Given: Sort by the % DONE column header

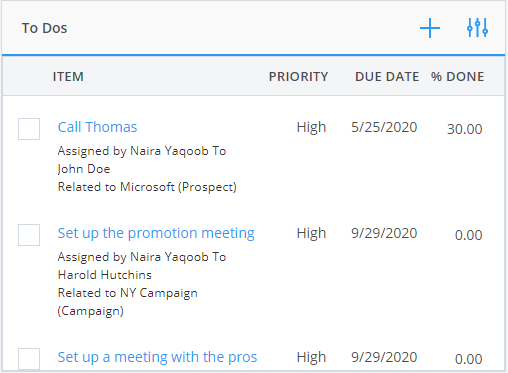Looking at the screenshot, I should point(457,77).
